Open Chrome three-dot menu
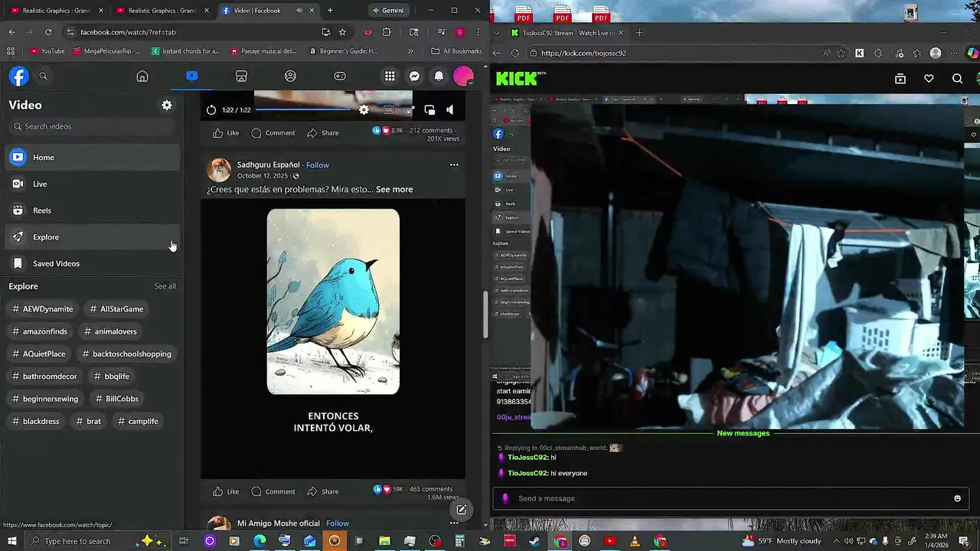 [478, 32]
